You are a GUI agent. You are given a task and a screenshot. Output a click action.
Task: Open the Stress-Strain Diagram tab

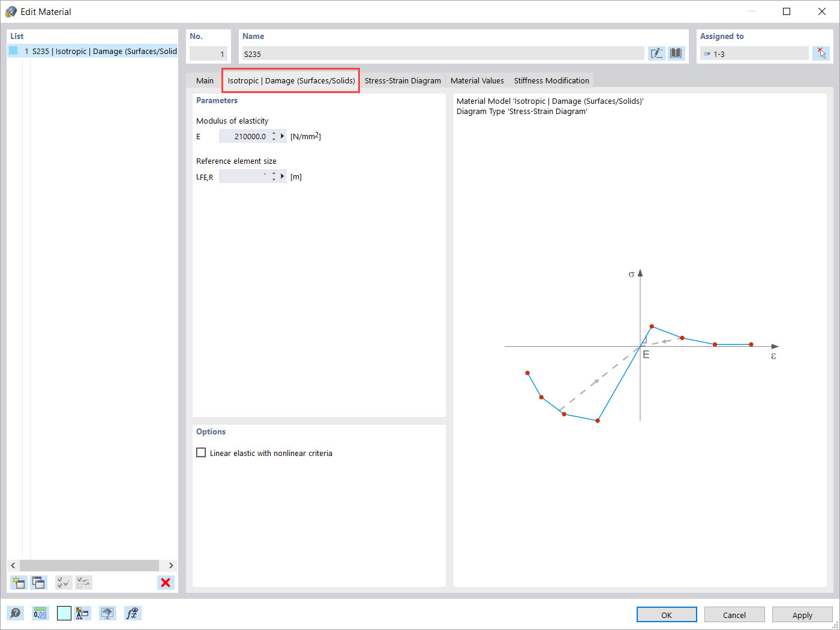pos(403,80)
